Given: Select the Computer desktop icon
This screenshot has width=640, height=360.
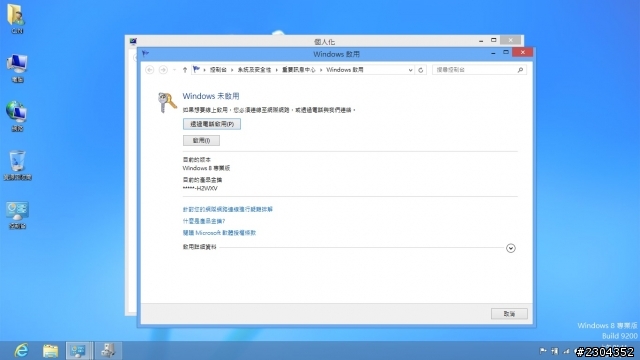Looking at the screenshot, I should click(17, 69).
